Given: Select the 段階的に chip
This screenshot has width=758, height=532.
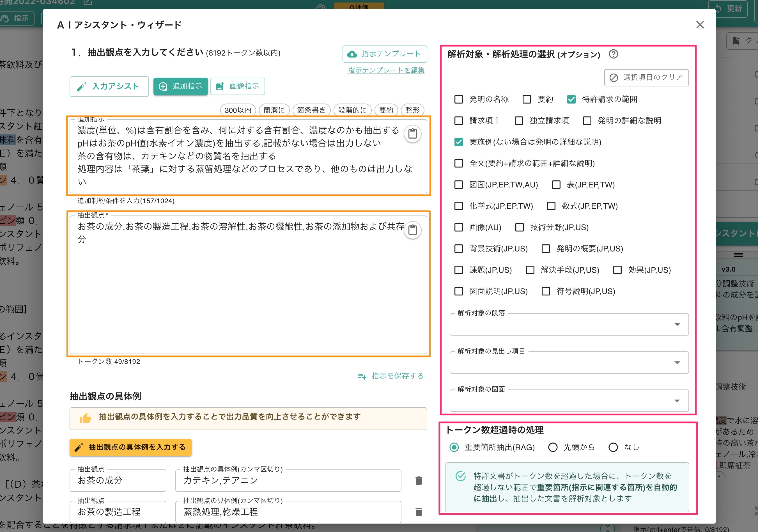Looking at the screenshot, I should tap(352, 110).
